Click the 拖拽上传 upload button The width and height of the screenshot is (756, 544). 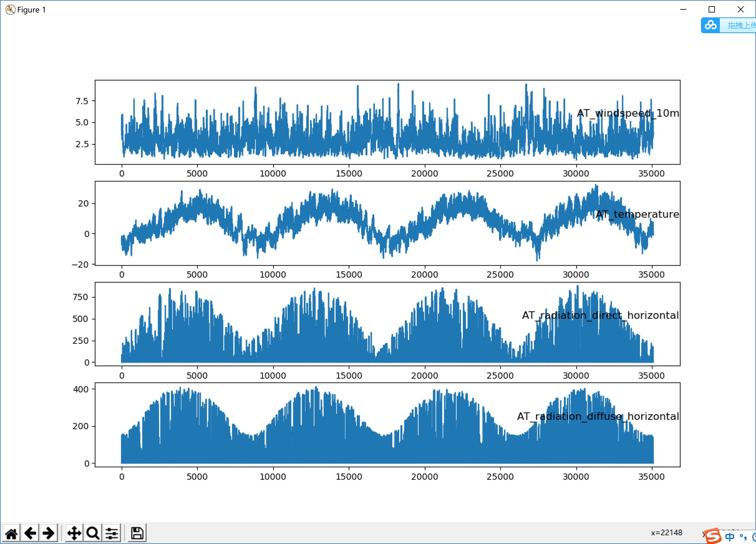(x=741, y=25)
